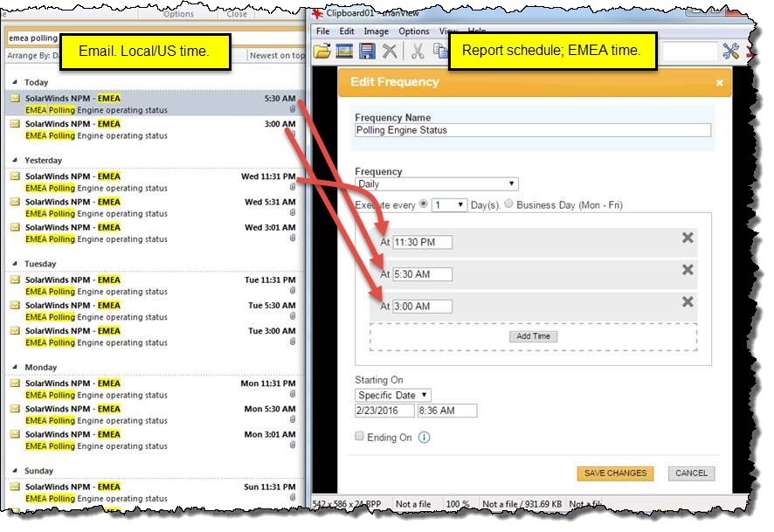The width and height of the screenshot is (774, 532).
Task: Click the Ending On info icon
Action: coord(424,438)
